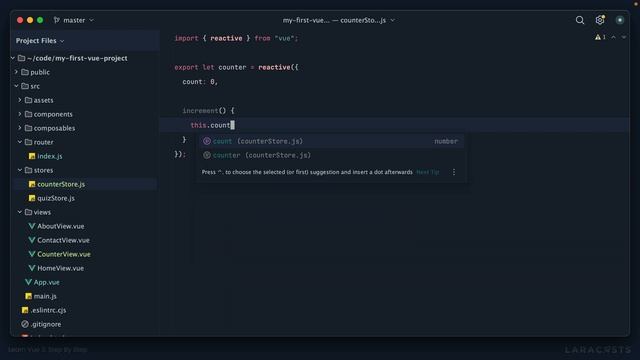Screen dimensions: 640x360
Task: Click the public folder icon
Action: (x=25, y=72)
